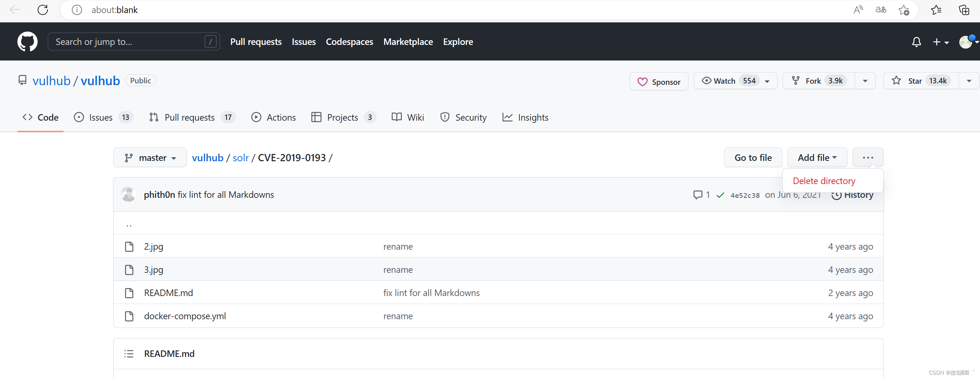
Task: Open the fix lint commit on README.md row
Action: [x=431, y=292]
